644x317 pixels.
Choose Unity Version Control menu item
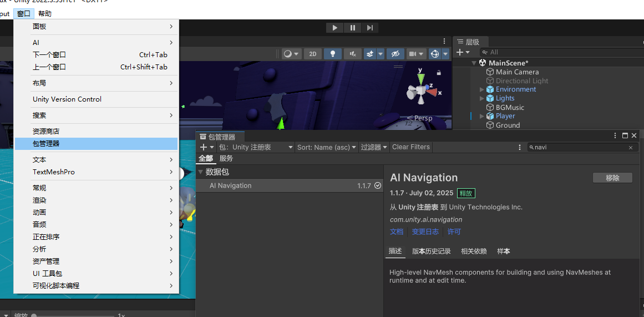click(x=97, y=99)
